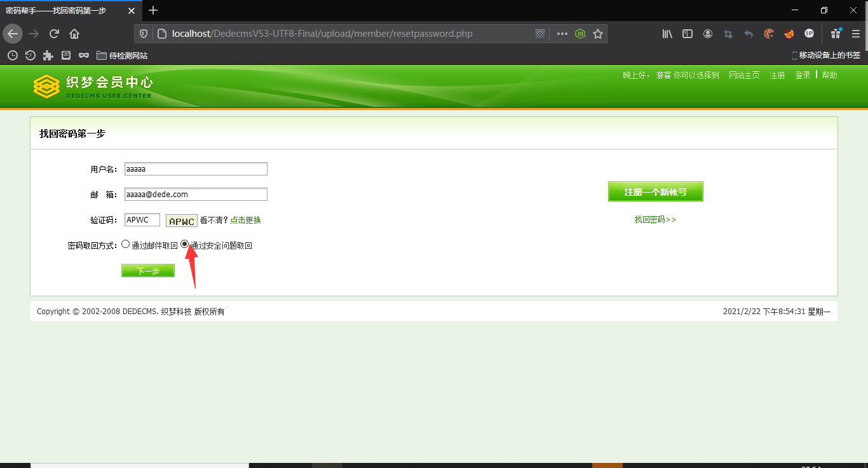Toggle the sidebar view
The height and width of the screenshot is (468, 868).
[x=688, y=34]
